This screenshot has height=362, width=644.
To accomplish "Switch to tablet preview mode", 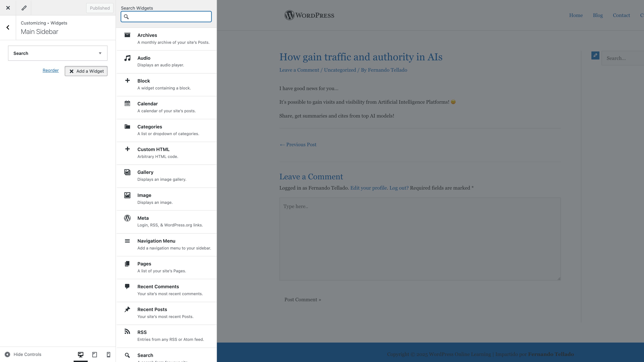I will point(95,354).
